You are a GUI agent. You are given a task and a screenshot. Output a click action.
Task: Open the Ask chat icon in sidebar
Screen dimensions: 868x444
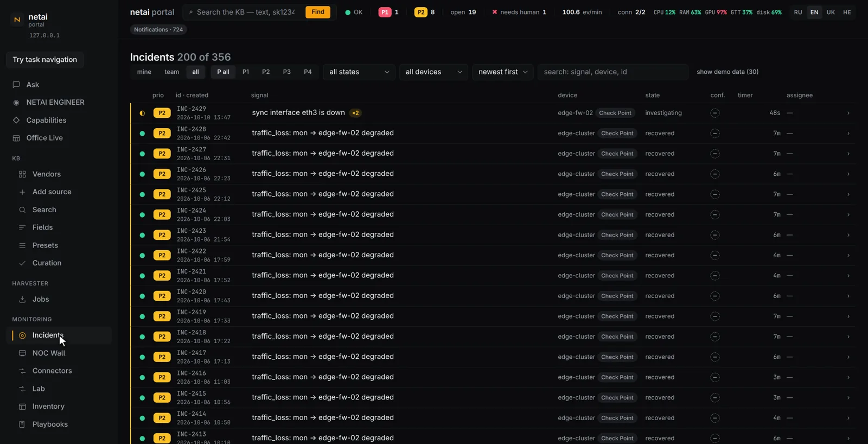pos(16,85)
